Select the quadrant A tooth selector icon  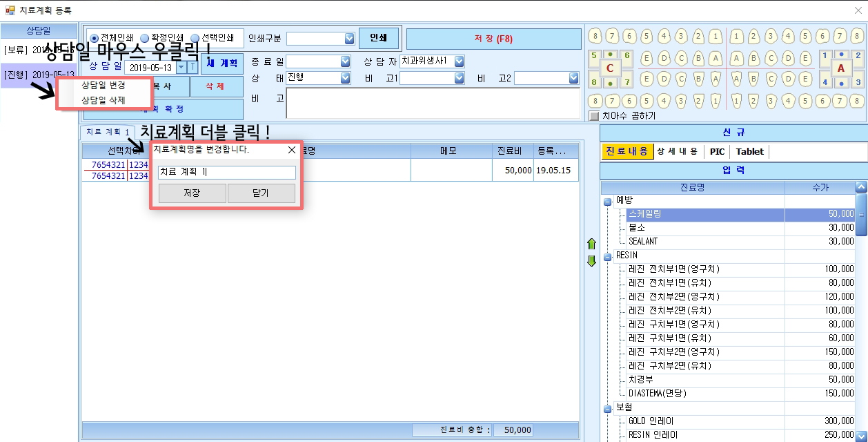pyautogui.click(x=840, y=68)
